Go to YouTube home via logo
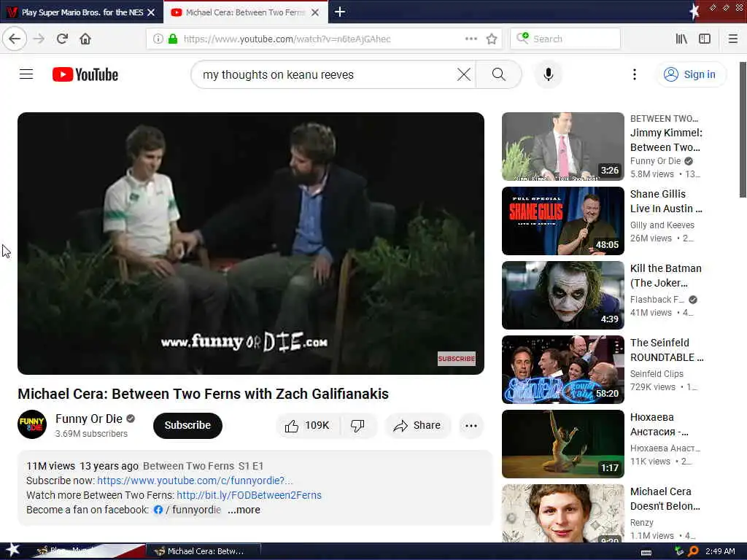 tap(85, 74)
